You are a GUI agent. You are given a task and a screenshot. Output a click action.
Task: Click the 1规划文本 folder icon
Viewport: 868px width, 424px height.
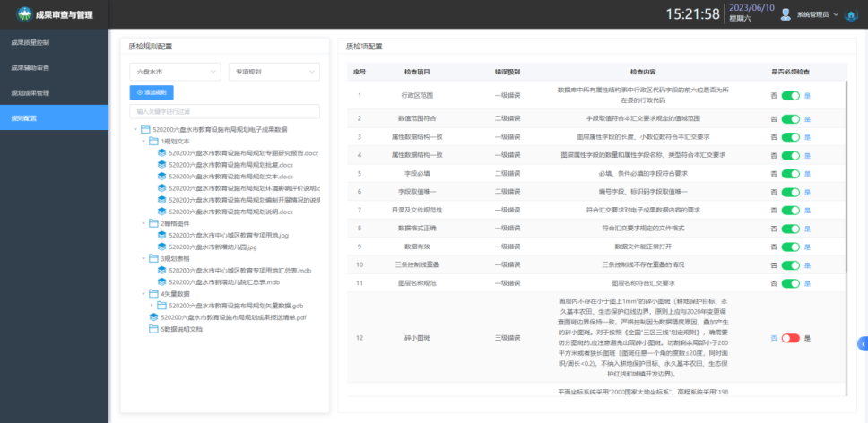[x=153, y=141]
